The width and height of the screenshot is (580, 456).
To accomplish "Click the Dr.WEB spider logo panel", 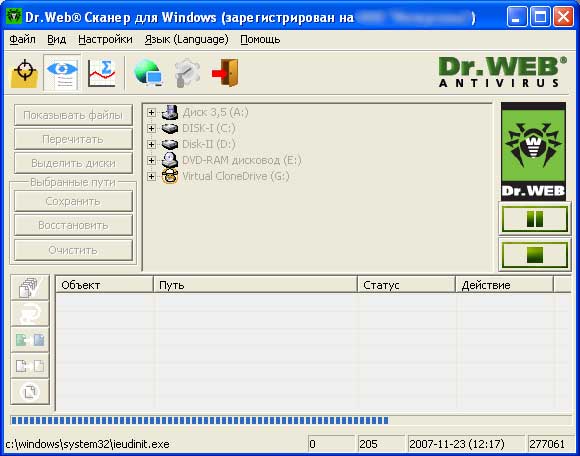I will tap(533, 152).
